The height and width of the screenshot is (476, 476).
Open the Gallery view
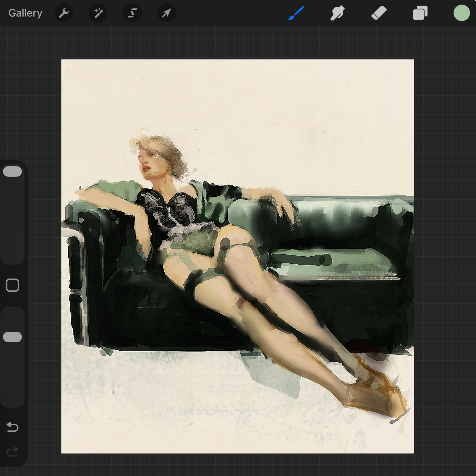click(x=25, y=13)
